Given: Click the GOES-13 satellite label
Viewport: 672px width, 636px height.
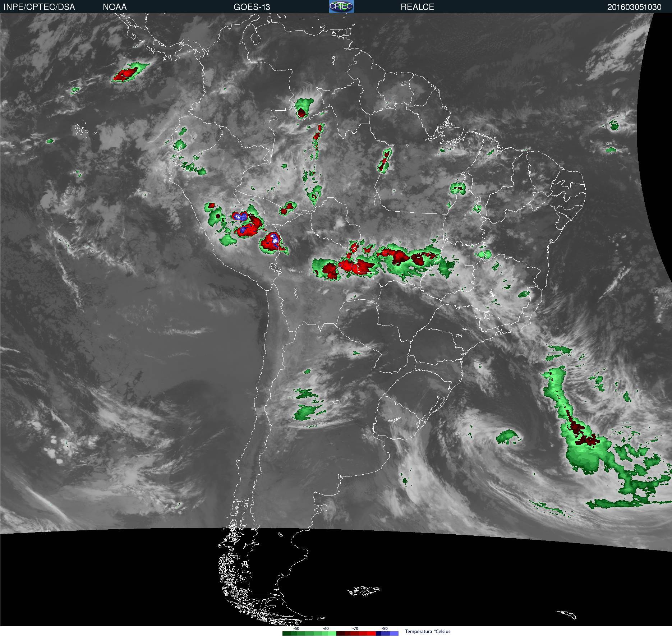Looking at the screenshot, I should click(x=252, y=7).
